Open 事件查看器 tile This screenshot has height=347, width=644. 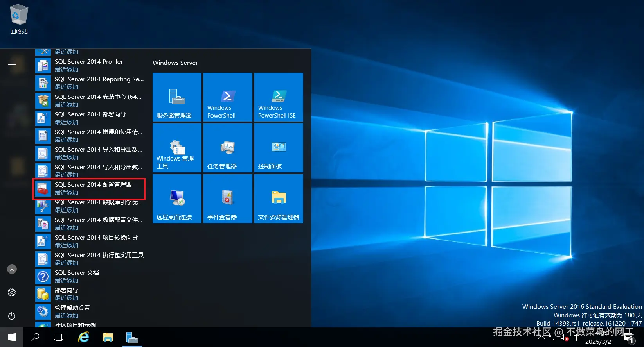pyautogui.click(x=228, y=199)
